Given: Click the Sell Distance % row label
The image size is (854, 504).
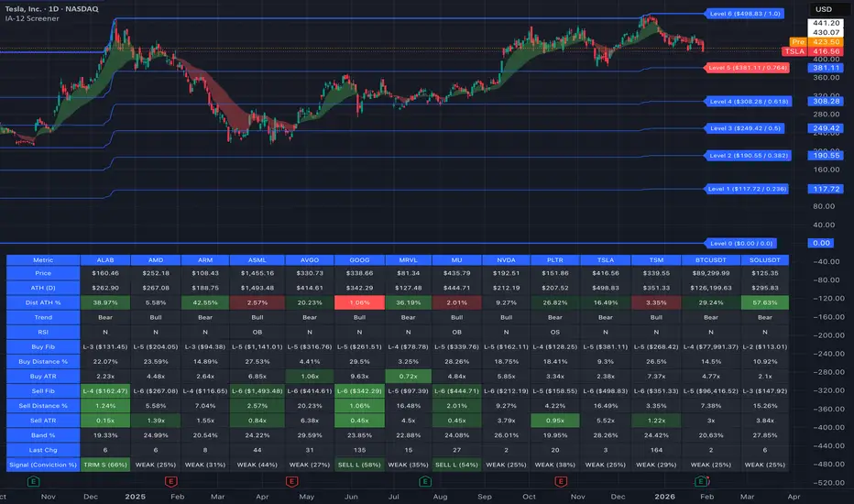Looking at the screenshot, I should [43, 405].
